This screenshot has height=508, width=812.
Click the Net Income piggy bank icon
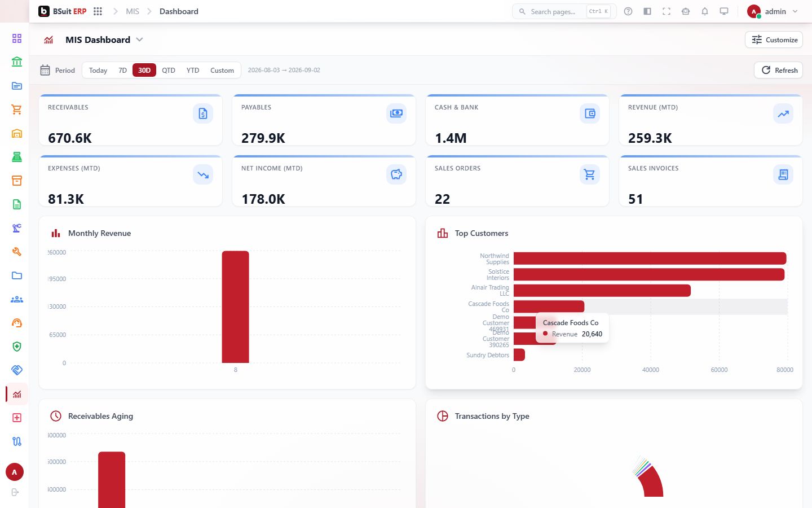[x=396, y=174]
